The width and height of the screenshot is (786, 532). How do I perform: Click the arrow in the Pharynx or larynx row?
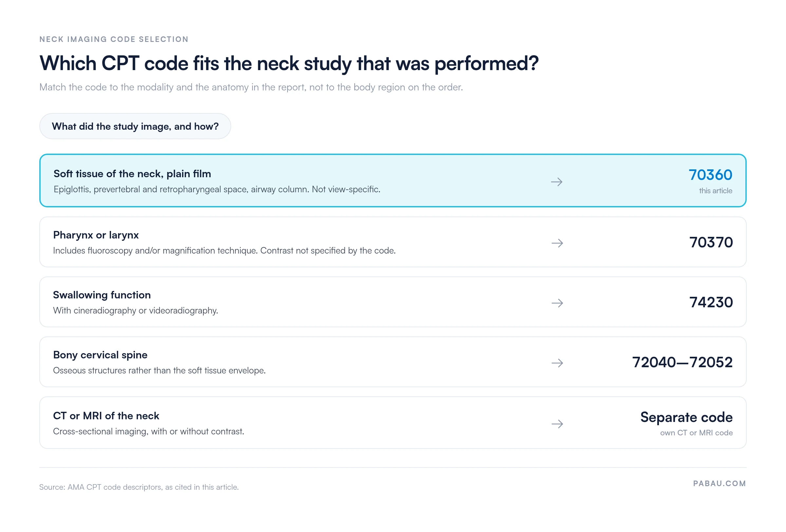557,243
